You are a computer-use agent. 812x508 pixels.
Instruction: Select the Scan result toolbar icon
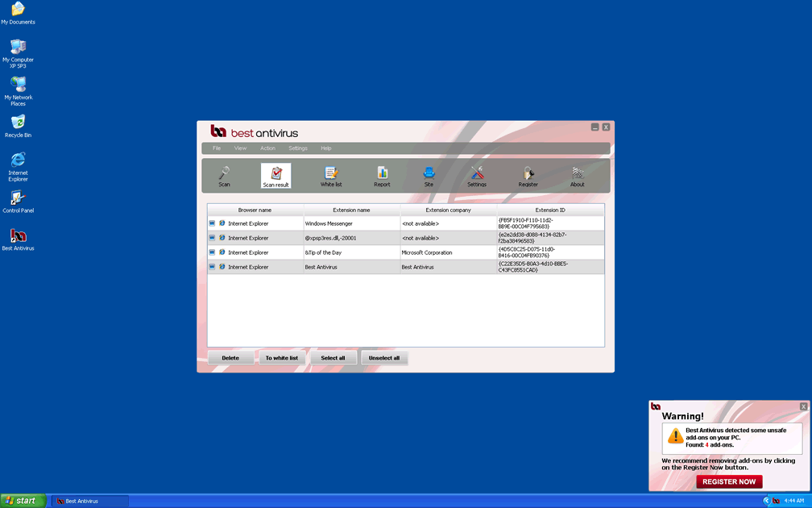click(275, 176)
